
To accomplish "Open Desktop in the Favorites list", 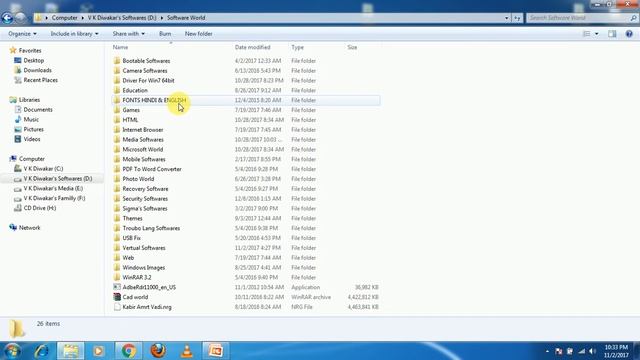I will point(33,60).
